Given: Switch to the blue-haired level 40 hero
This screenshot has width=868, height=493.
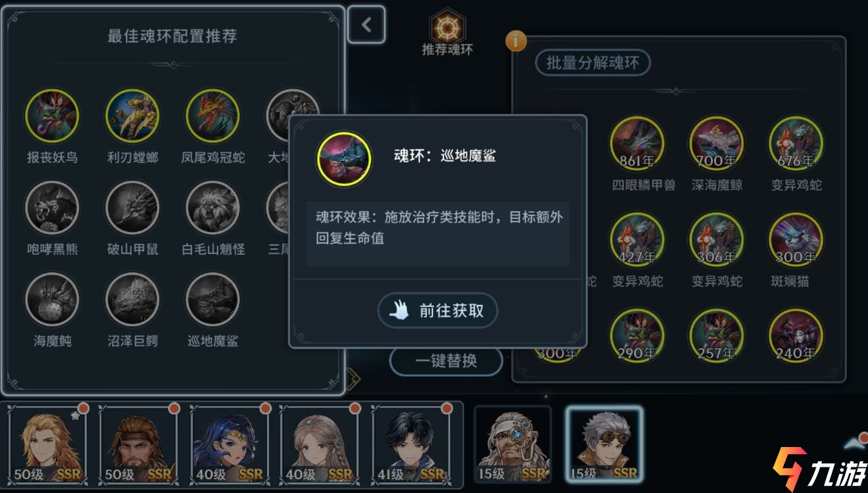Looking at the screenshot, I should pos(228,445).
